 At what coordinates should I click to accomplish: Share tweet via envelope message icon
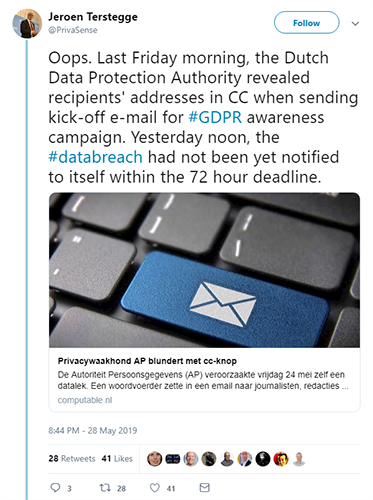tap(204, 487)
